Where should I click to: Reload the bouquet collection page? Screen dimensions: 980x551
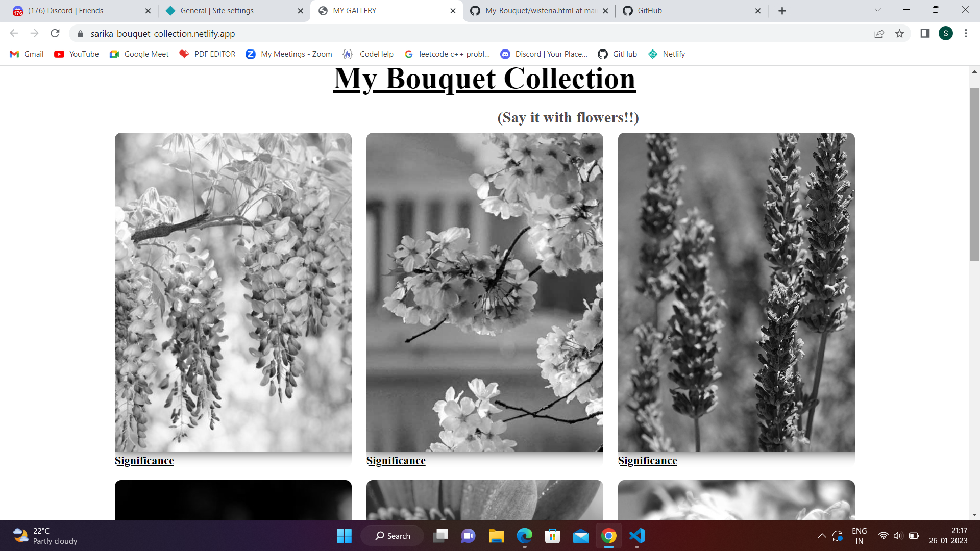pos(55,33)
